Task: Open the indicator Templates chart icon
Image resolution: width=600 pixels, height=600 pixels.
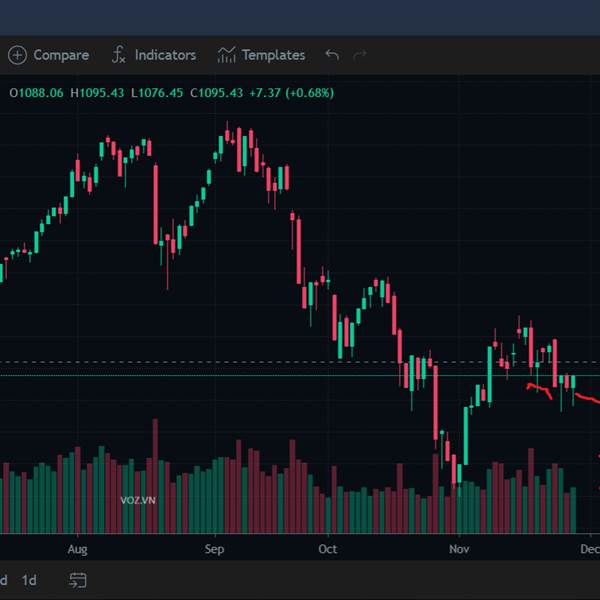Action: click(x=227, y=55)
